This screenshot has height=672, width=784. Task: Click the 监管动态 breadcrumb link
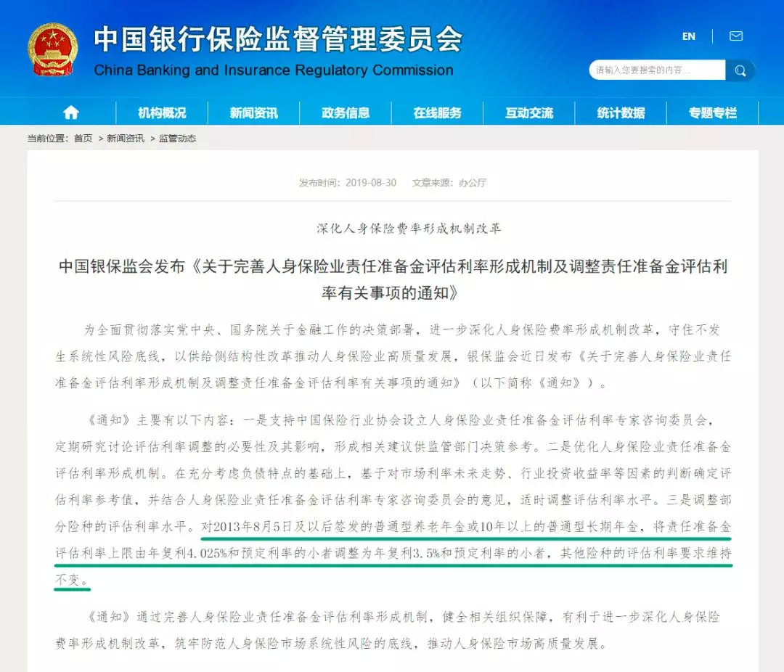point(177,139)
